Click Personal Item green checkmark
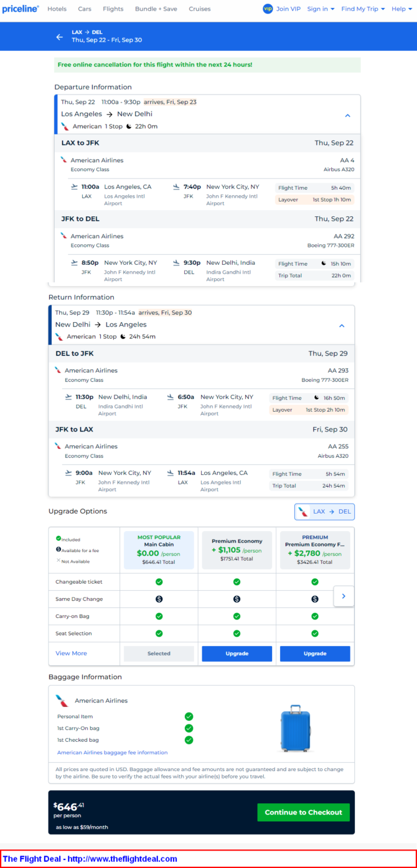The image size is (417, 868). (x=189, y=716)
